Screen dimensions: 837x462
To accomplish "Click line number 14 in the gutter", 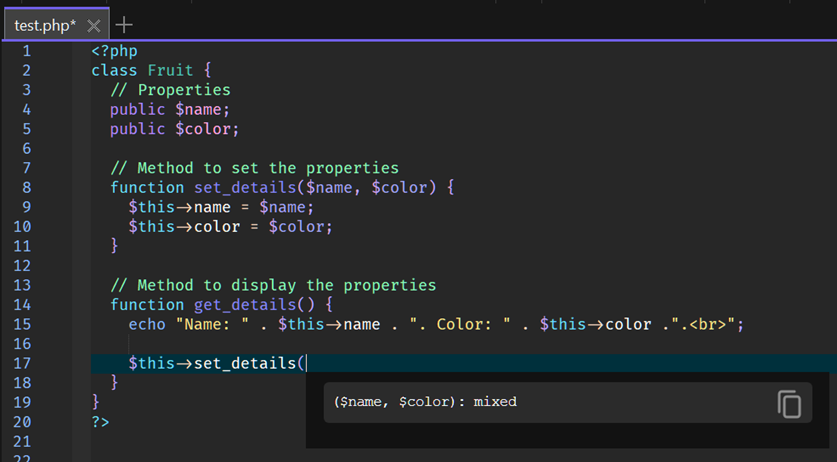I will (x=22, y=305).
